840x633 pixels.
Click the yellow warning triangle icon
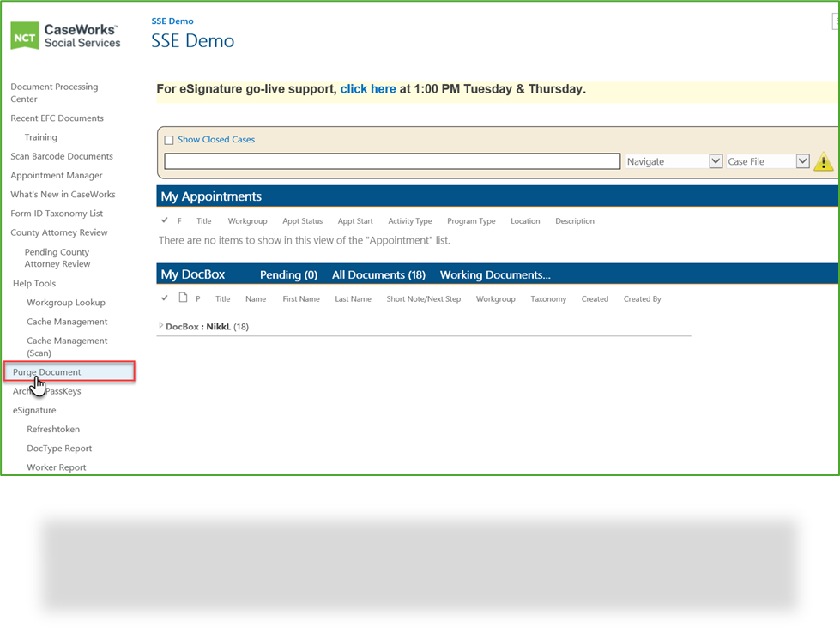[824, 161]
